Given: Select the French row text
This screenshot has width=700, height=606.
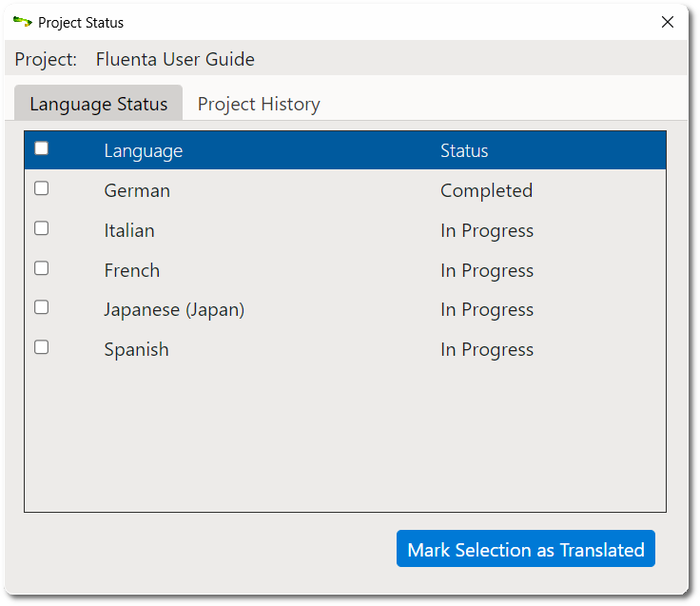Looking at the screenshot, I should pos(132,270).
